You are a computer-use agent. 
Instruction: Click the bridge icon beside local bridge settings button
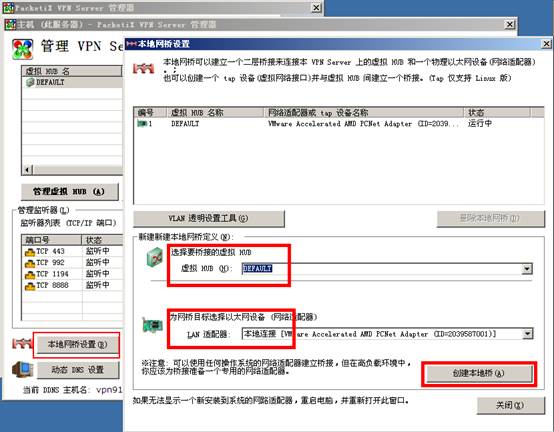coord(22,343)
